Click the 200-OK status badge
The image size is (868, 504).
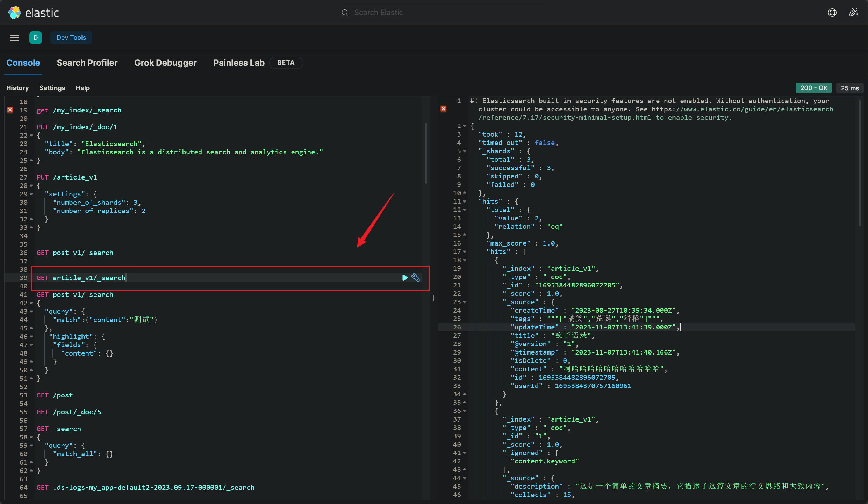[x=813, y=88]
